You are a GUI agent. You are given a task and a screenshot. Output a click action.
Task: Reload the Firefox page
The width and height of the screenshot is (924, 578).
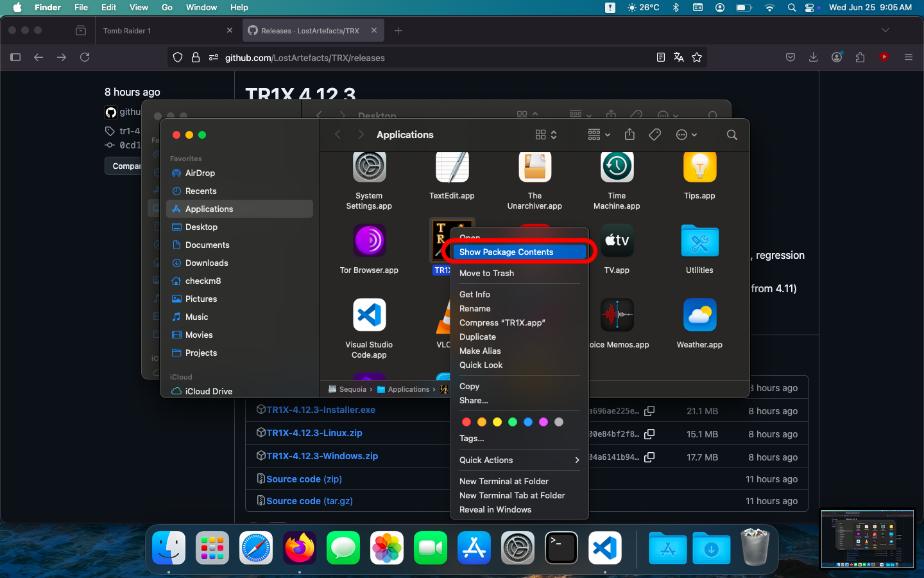click(85, 57)
